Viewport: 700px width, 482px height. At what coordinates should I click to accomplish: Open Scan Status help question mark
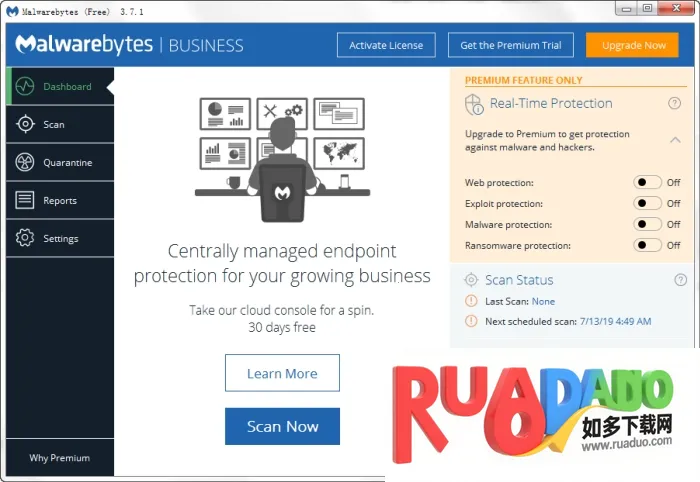pos(681,280)
